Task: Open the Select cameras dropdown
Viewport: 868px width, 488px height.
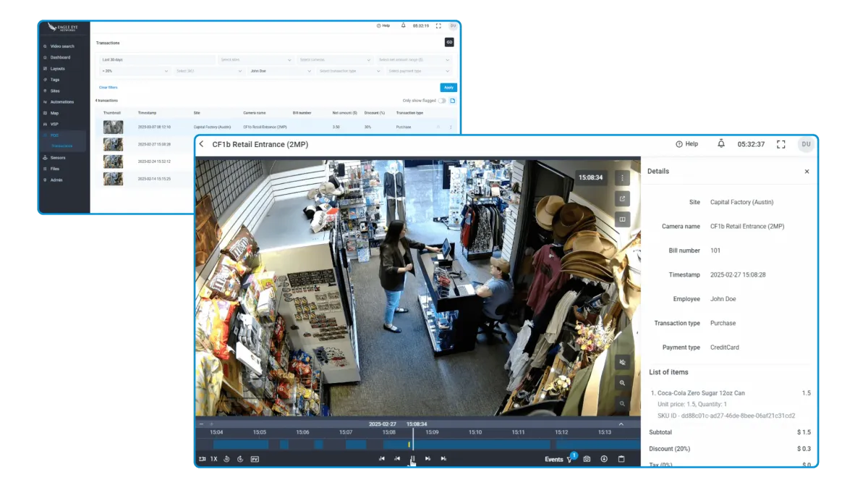Action: 335,60
